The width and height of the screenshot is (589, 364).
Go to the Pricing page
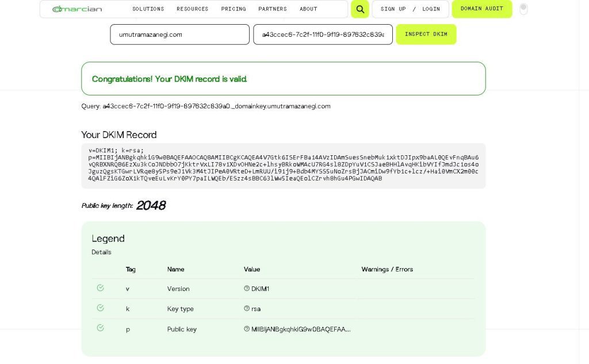click(x=234, y=9)
